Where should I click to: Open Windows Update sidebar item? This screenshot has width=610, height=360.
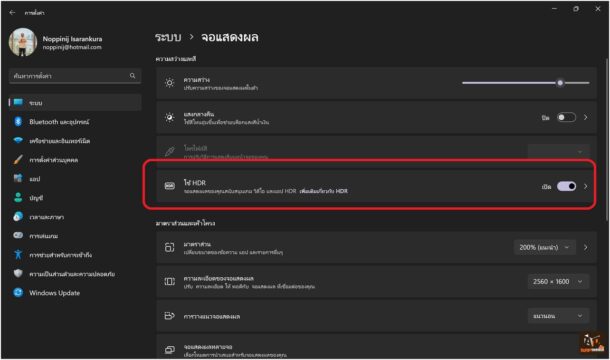tap(75, 293)
